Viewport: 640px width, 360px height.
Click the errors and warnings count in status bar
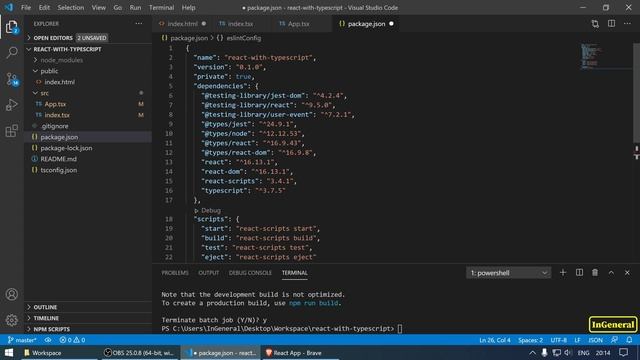pyautogui.click(x=72, y=340)
